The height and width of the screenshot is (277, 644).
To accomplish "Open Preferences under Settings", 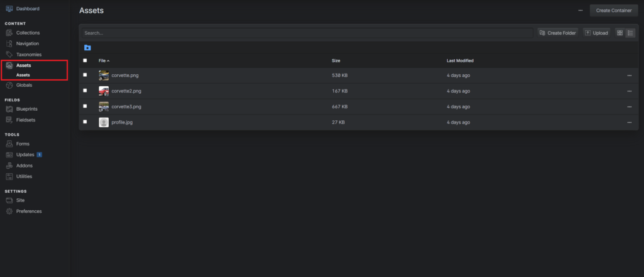I will [x=29, y=211].
